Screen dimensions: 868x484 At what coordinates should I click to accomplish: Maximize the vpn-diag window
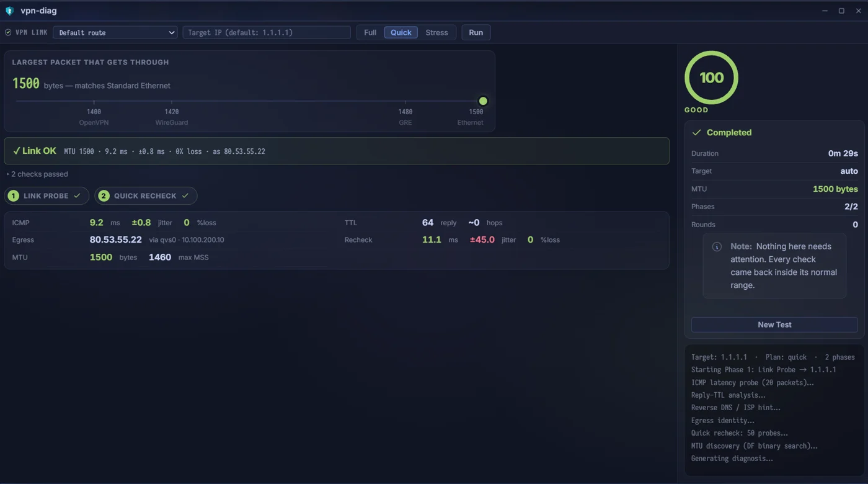[841, 11]
